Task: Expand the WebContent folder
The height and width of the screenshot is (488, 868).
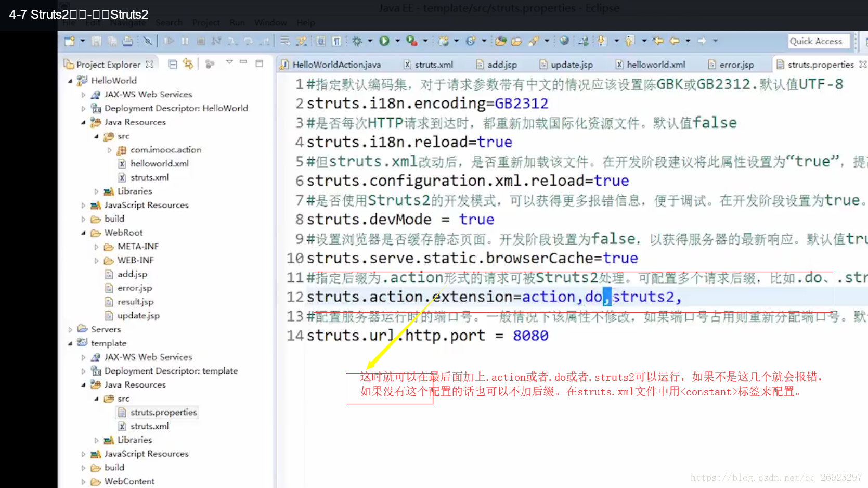Action: [83, 482]
